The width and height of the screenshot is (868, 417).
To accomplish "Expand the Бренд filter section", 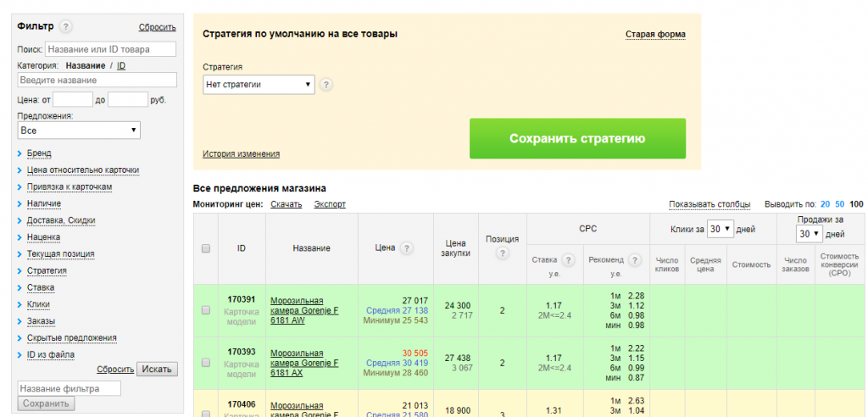I will point(39,153).
